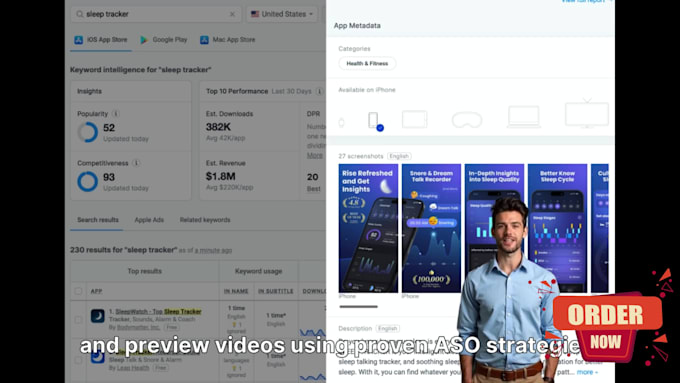The image size is (680, 383).
Task: Open the Leap Health developer link
Action: point(133,368)
